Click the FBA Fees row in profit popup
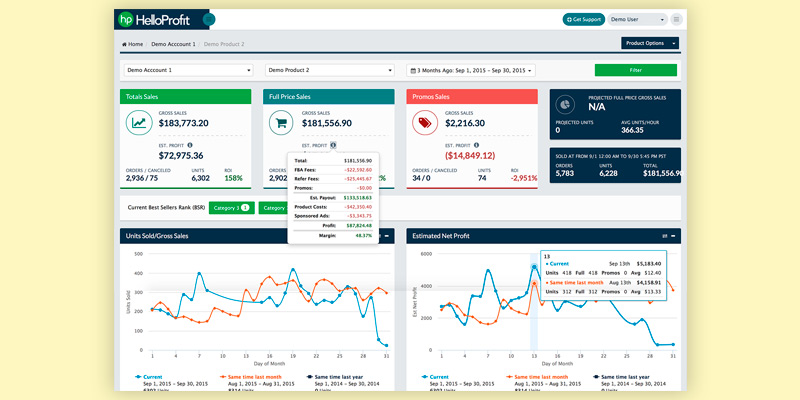Viewport: 800px width, 400px height. click(333, 169)
